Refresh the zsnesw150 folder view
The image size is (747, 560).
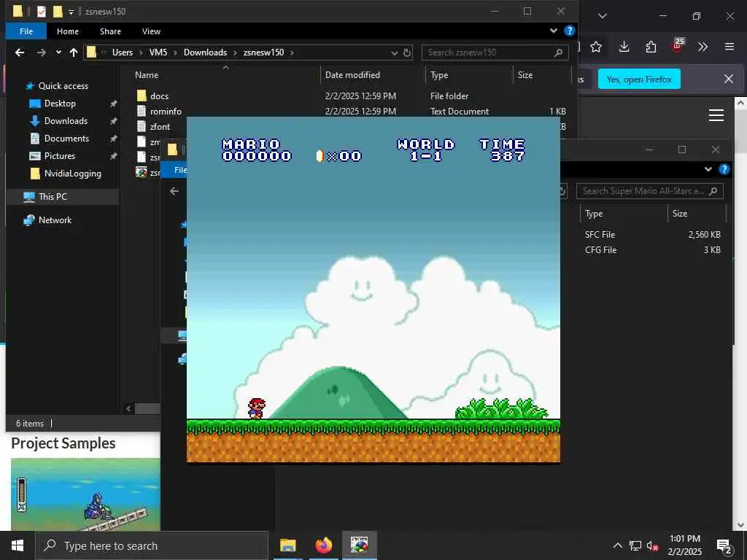pyautogui.click(x=407, y=52)
